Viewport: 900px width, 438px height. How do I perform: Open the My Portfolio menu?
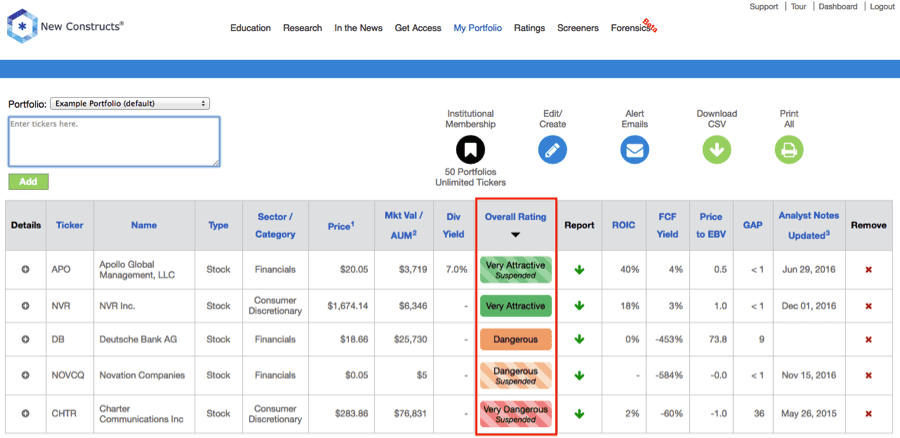click(478, 28)
